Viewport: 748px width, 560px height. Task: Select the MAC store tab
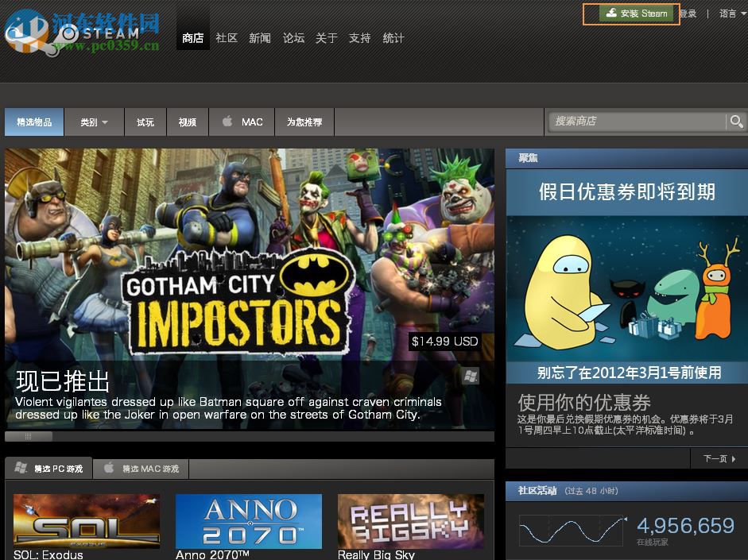click(x=242, y=122)
